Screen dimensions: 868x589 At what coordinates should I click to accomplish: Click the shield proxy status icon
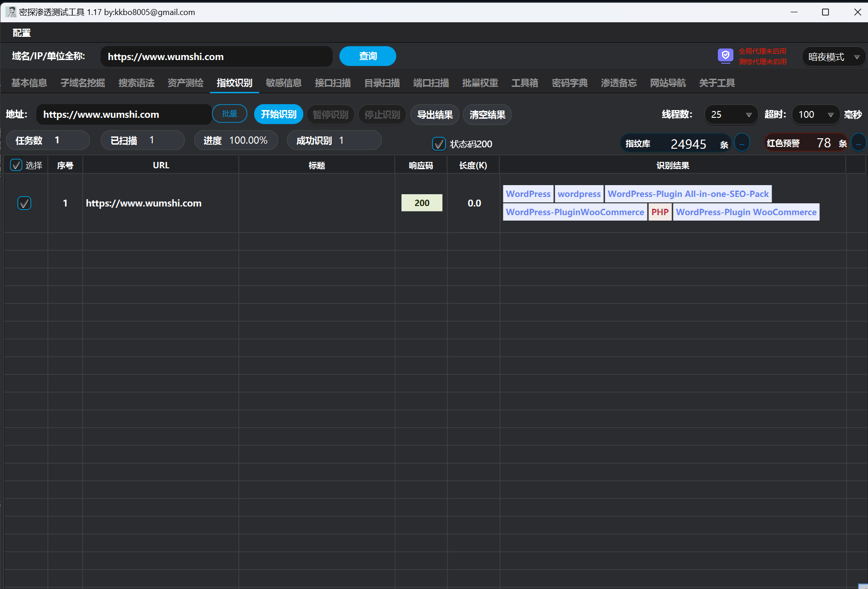click(x=725, y=56)
